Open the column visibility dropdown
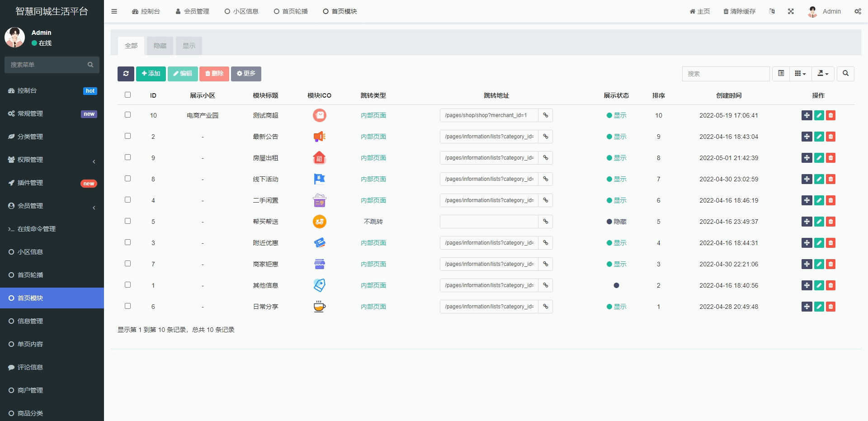This screenshot has width=868, height=421. pos(800,74)
